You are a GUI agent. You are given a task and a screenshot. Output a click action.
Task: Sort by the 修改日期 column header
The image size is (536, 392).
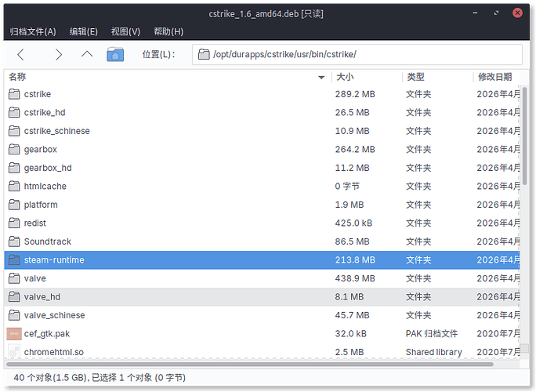coord(495,77)
